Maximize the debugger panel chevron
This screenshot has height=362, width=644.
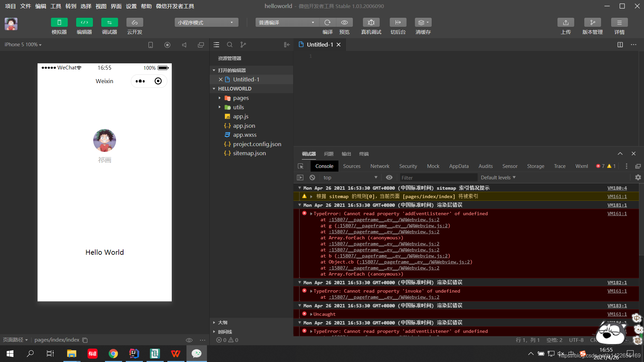point(620,154)
